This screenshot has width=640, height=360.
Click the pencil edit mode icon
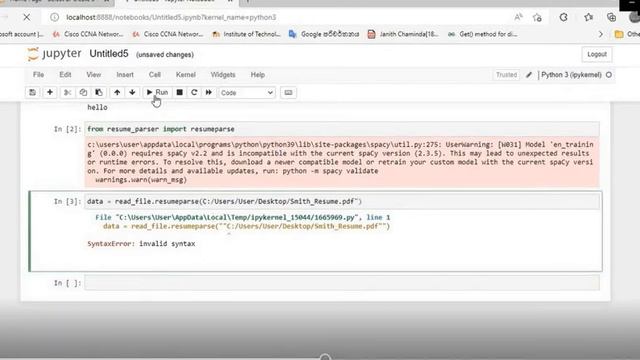[x=529, y=75]
